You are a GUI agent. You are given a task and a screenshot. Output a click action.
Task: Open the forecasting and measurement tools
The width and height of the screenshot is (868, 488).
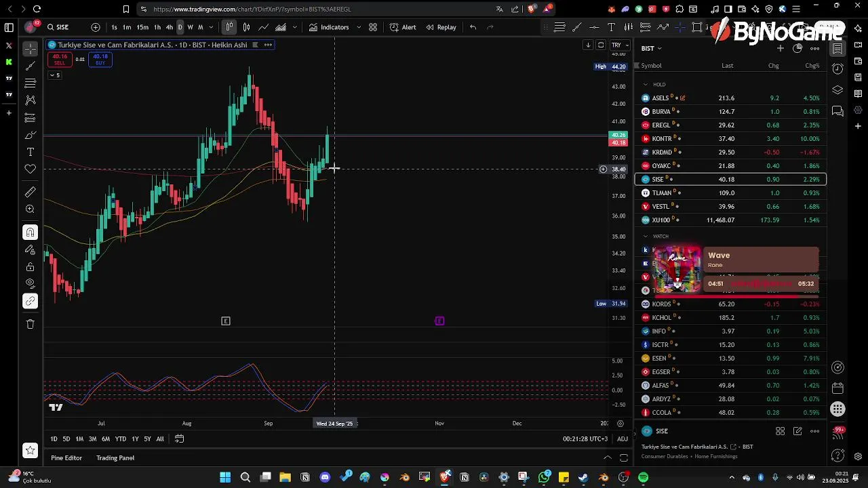pyautogui.click(x=30, y=118)
